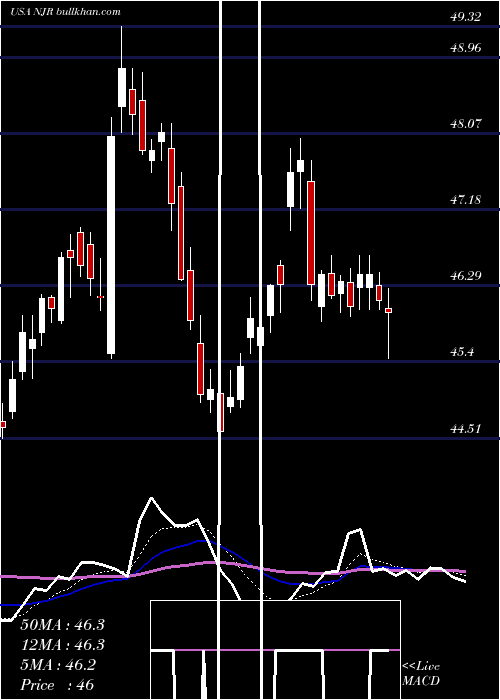Screen dimensions: 500x700
Task: Click the 47.18 price level label
Action: 466,199
